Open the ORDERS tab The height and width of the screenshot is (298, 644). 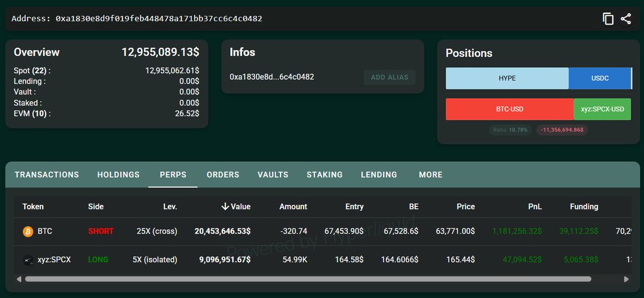pyautogui.click(x=223, y=175)
